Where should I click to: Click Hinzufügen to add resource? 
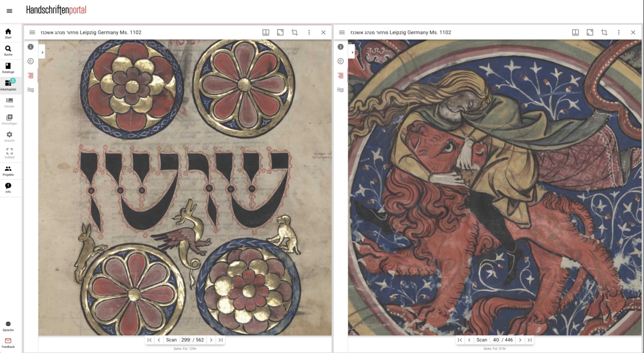(9, 120)
